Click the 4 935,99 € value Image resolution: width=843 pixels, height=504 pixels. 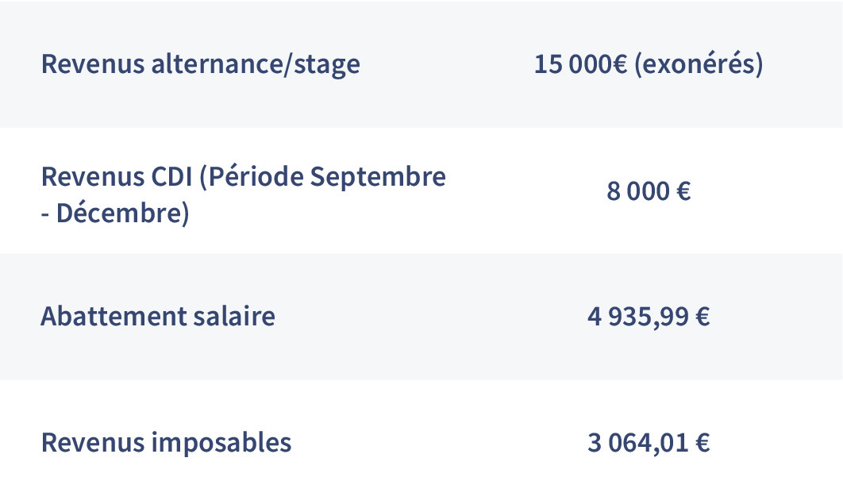point(649,317)
